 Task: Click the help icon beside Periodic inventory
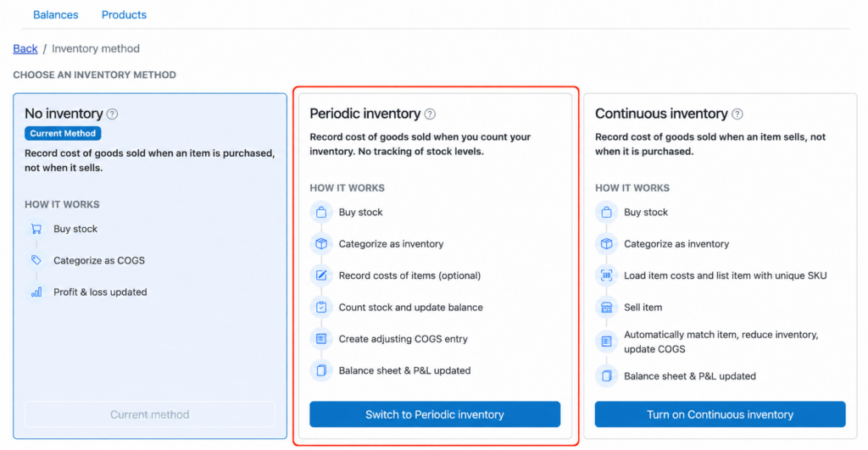[x=430, y=114]
